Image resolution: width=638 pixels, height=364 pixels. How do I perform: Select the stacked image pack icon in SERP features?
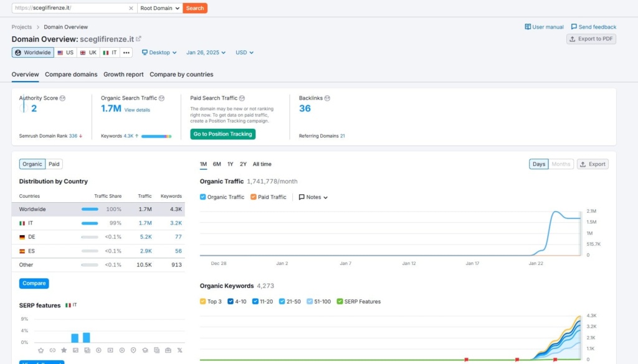click(x=87, y=350)
